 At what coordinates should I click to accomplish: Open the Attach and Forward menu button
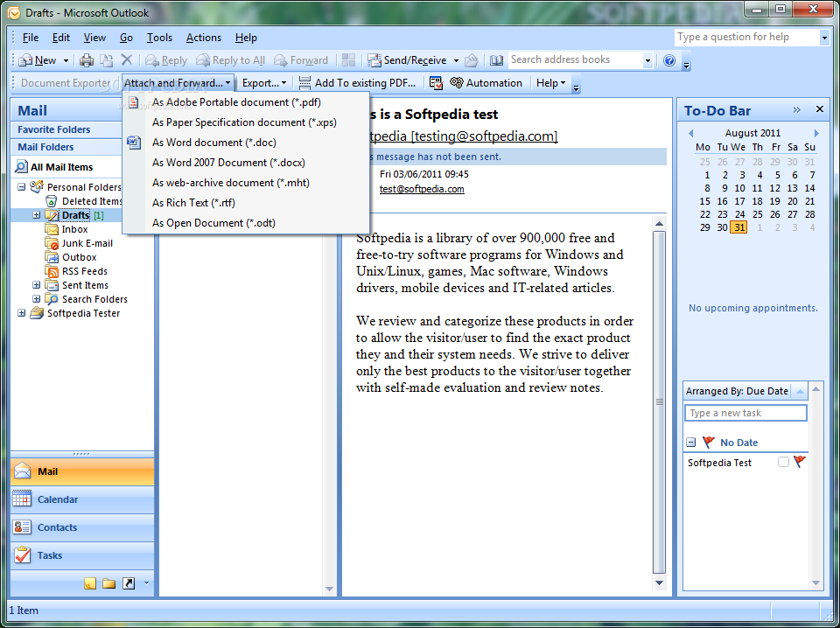click(x=178, y=83)
